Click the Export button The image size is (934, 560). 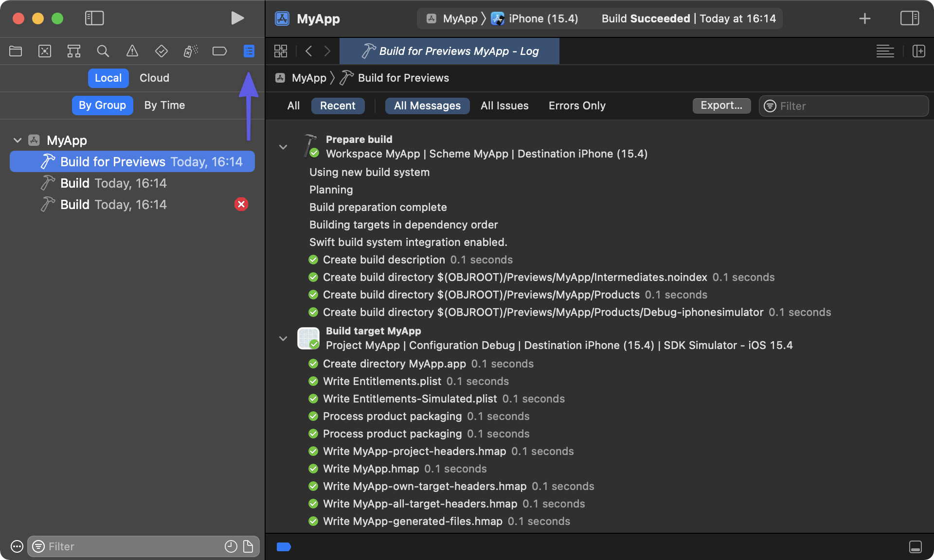[x=721, y=105]
